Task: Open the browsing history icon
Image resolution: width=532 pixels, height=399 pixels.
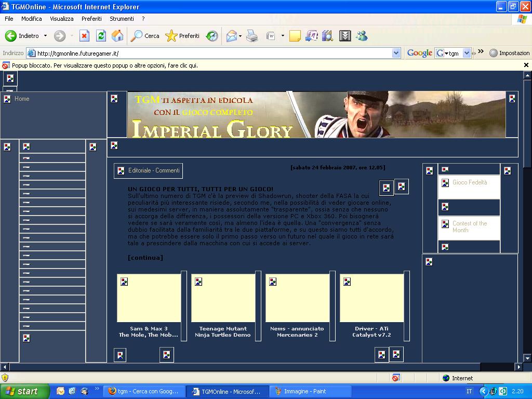Action: pyautogui.click(x=211, y=36)
